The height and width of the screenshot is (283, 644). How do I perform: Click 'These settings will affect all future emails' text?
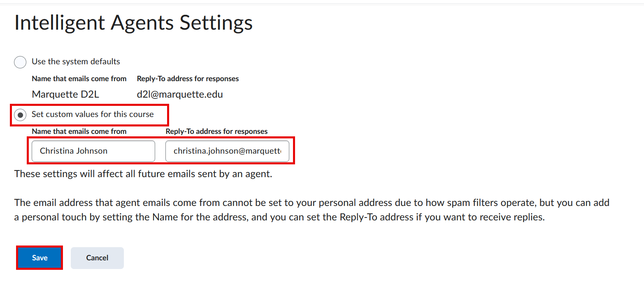tap(143, 174)
